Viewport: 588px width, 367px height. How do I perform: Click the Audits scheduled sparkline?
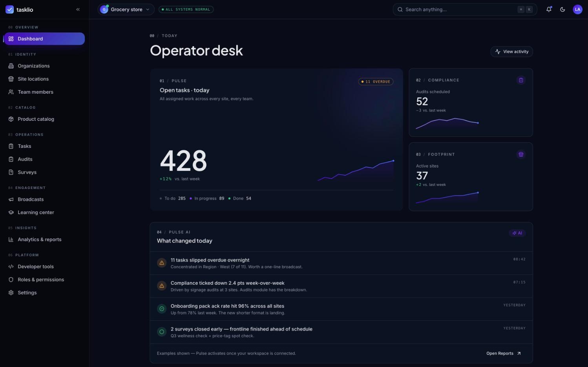click(447, 124)
